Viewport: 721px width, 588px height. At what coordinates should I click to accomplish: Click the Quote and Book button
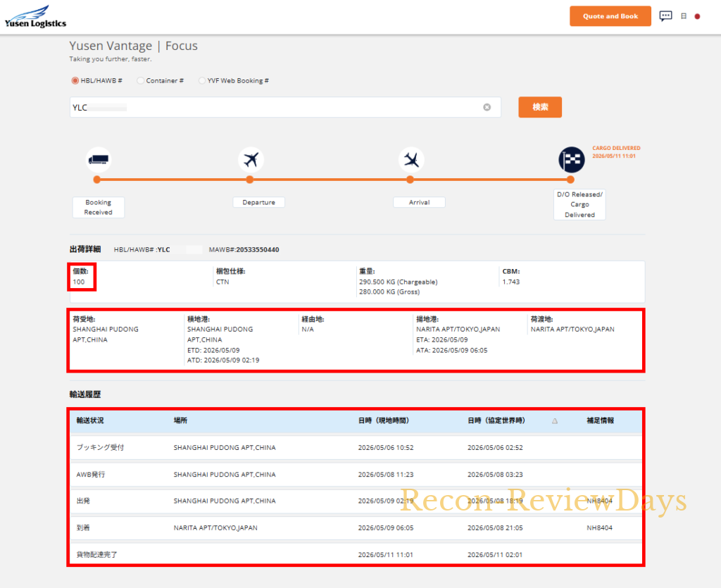(x=610, y=16)
